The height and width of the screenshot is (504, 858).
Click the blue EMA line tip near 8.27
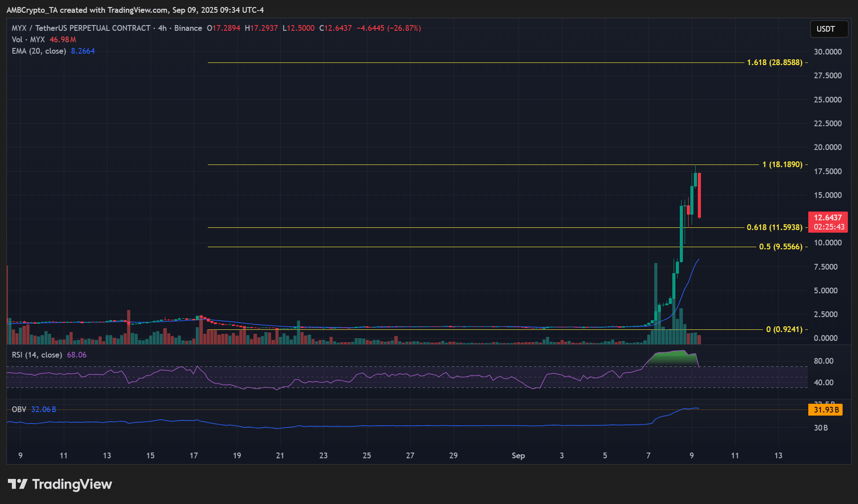tap(698, 260)
